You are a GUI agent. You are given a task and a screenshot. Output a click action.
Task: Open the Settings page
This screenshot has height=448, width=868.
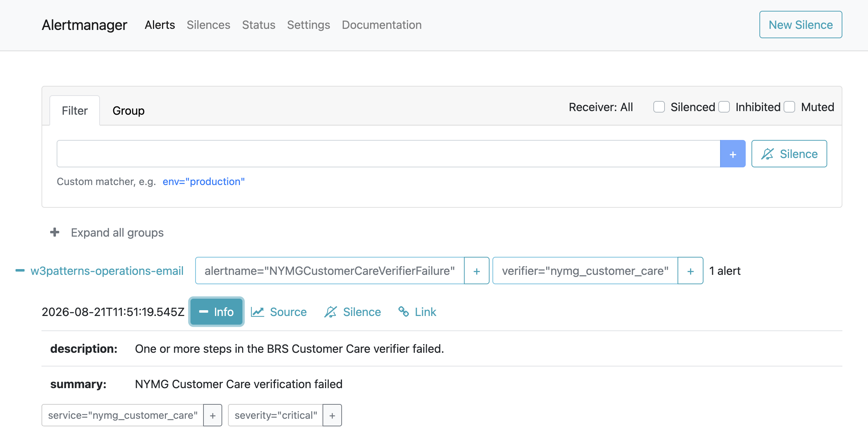(x=308, y=25)
